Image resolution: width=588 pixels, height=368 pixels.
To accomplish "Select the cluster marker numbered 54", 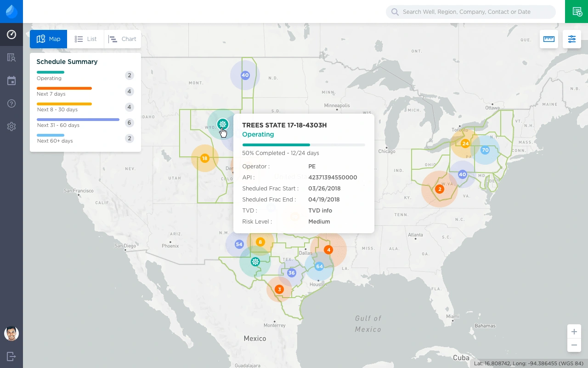I will click(x=239, y=244).
